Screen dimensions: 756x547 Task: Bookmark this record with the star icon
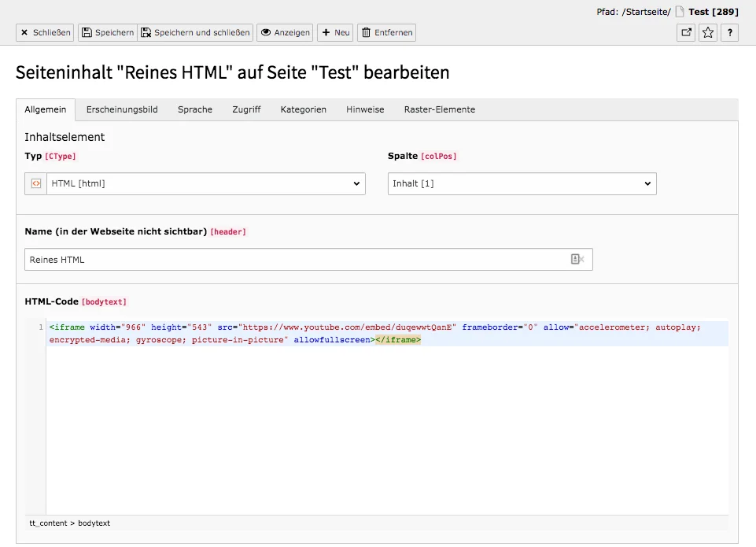pyautogui.click(x=707, y=32)
